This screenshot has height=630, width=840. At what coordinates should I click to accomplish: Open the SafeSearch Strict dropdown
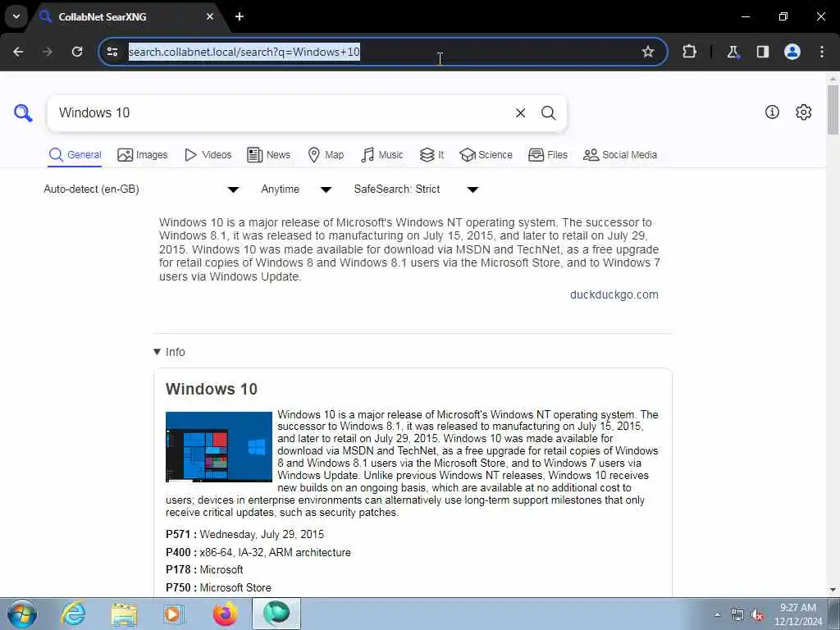[x=416, y=189]
